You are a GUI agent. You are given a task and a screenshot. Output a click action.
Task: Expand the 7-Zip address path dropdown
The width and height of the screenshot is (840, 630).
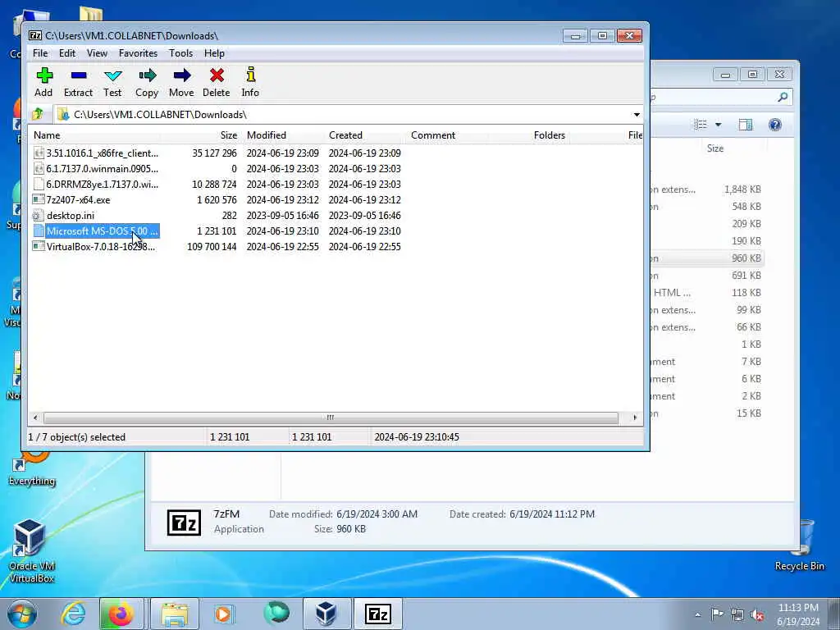tap(637, 115)
